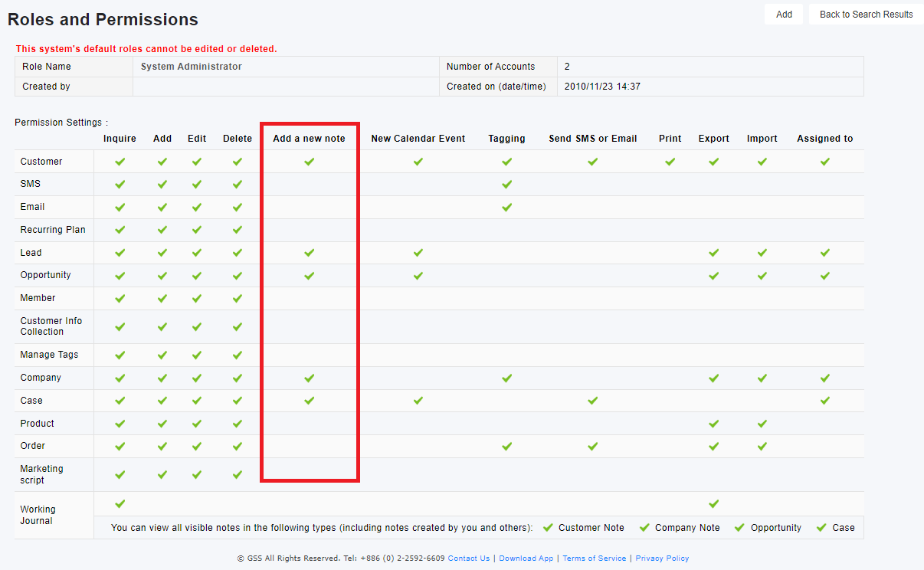Toggle the Customer Note visibility checkmark

547,527
